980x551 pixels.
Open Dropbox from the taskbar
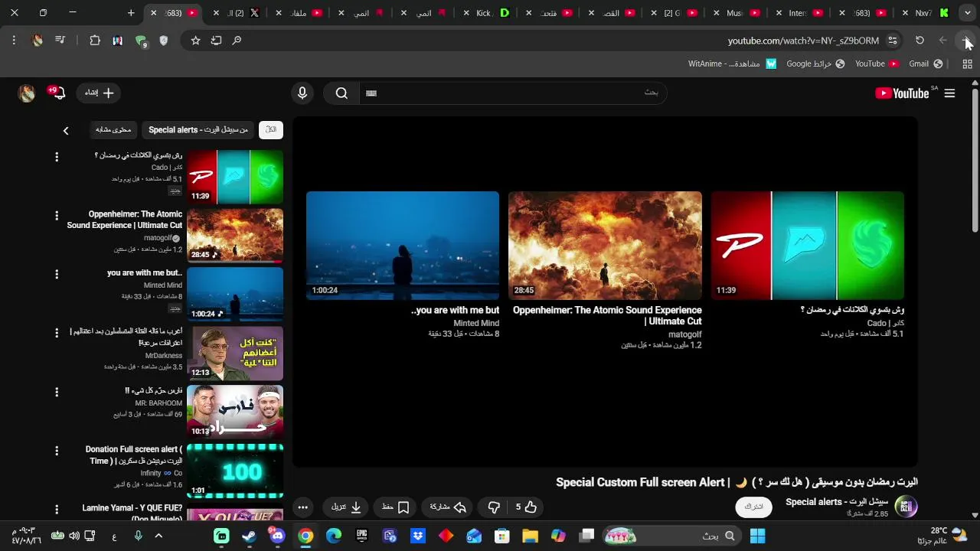tap(417, 536)
